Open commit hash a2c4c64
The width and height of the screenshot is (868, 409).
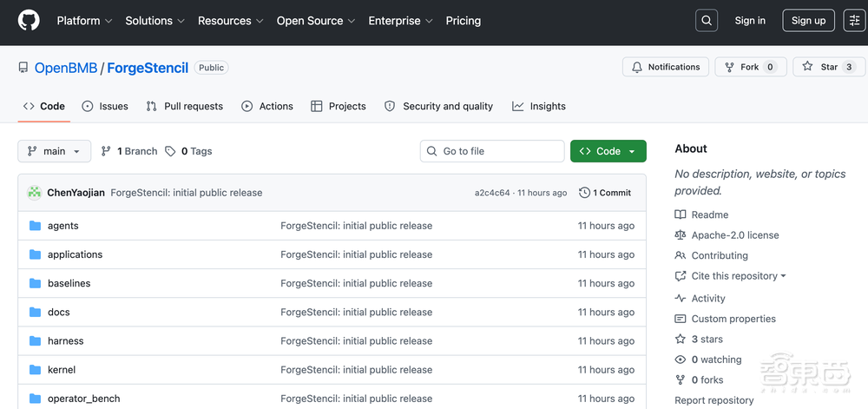(492, 193)
